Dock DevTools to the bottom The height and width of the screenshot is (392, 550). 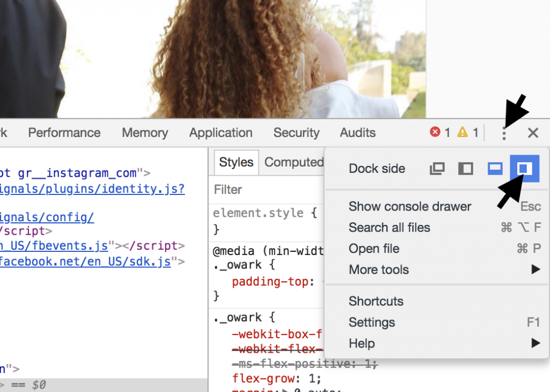[495, 169]
